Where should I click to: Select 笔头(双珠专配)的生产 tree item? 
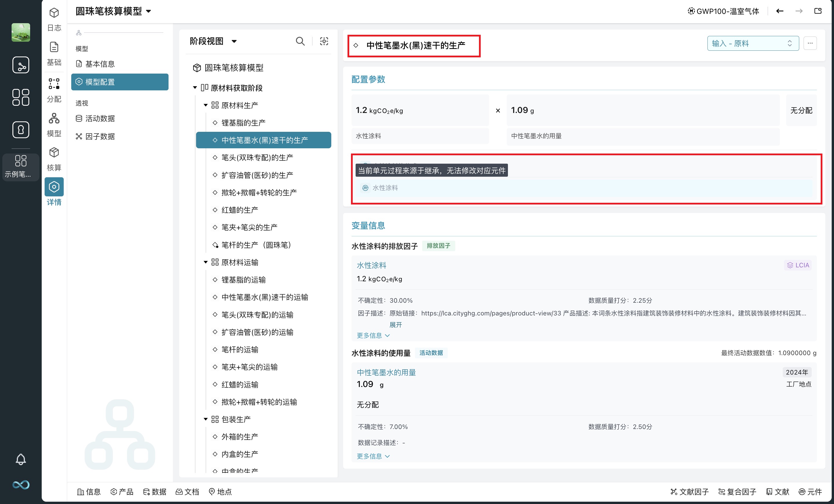pyautogui.click(x=257, y=158)
